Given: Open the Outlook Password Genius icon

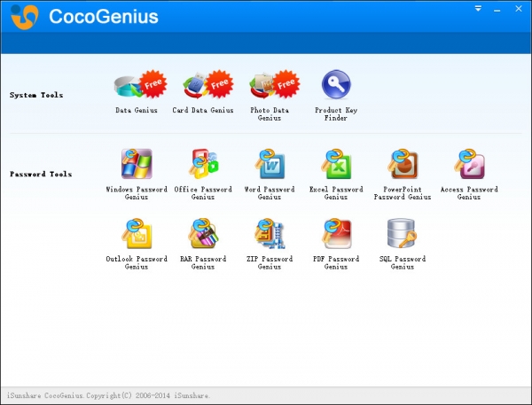Looking at the screenshot, I should (x=137, y=234).
